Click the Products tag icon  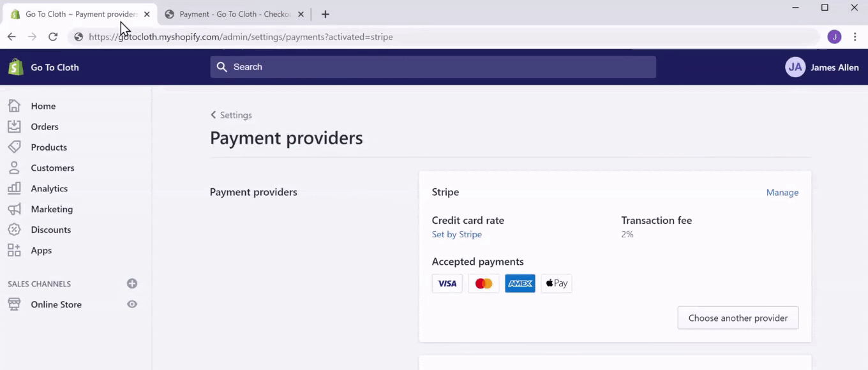tap(14, 147)
